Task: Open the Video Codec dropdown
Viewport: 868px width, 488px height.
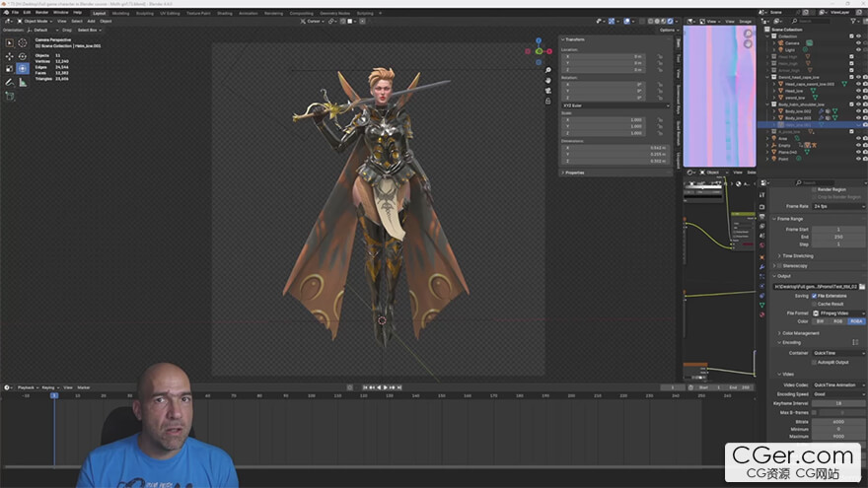Action: click(x=838, y=385)
